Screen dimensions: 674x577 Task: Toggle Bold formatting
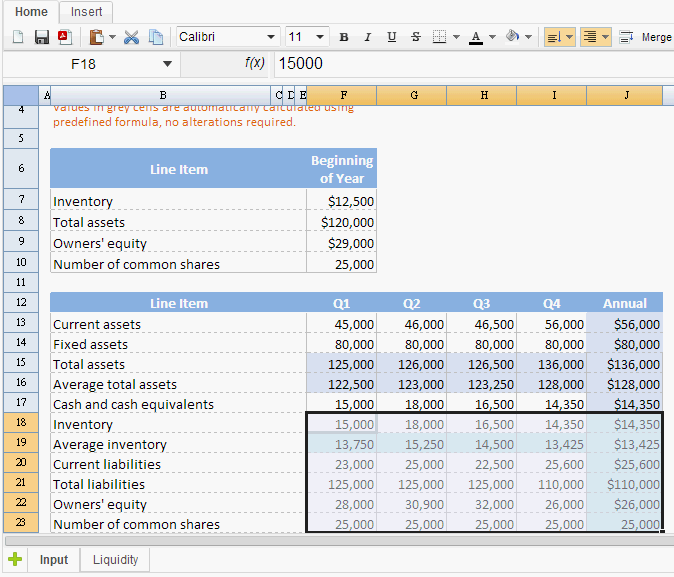pos(343,37)
